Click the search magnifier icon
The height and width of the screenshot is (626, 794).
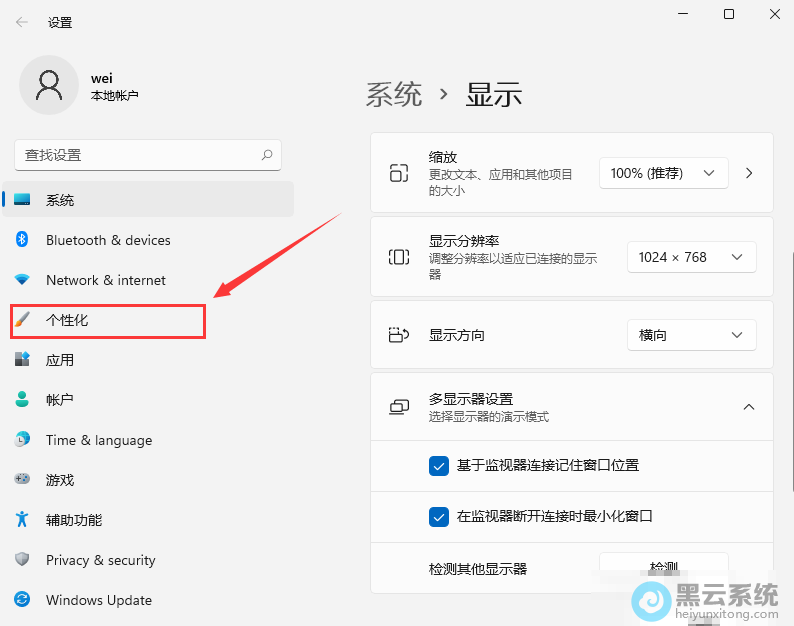pyautogui.click(x=267, y=155)
